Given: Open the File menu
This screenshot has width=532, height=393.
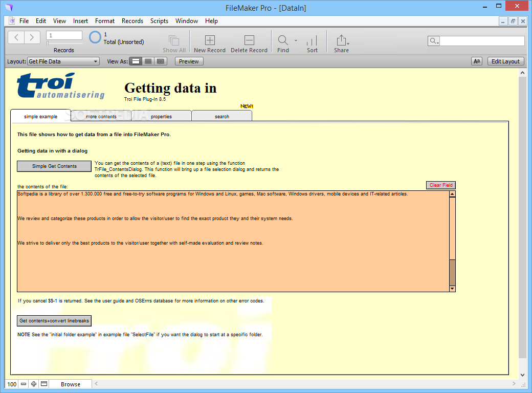Looking at the screenshot, I should (24, 21).
